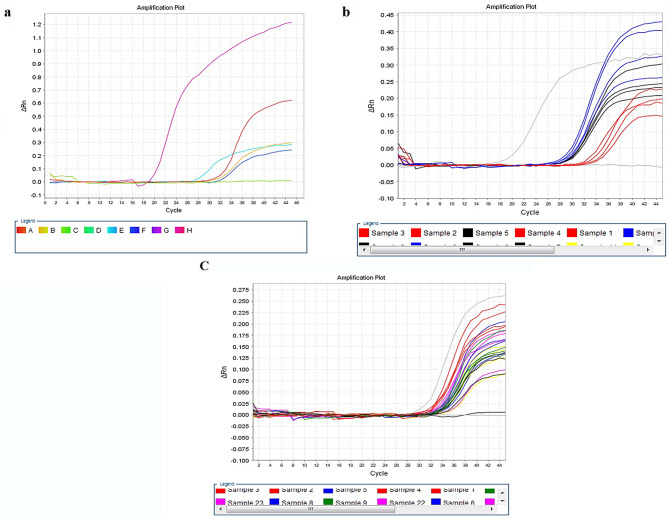This screenshot has width=669, height=519.
Task: Click the green Sample 9 swatch in panel C
Action: click(328, 502)
